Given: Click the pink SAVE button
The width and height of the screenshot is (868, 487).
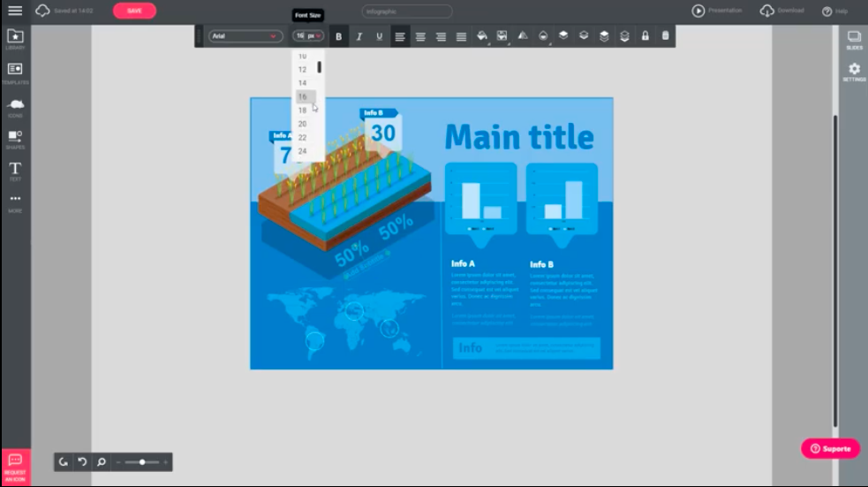Looking at the screenshot, I should point(134,11).
